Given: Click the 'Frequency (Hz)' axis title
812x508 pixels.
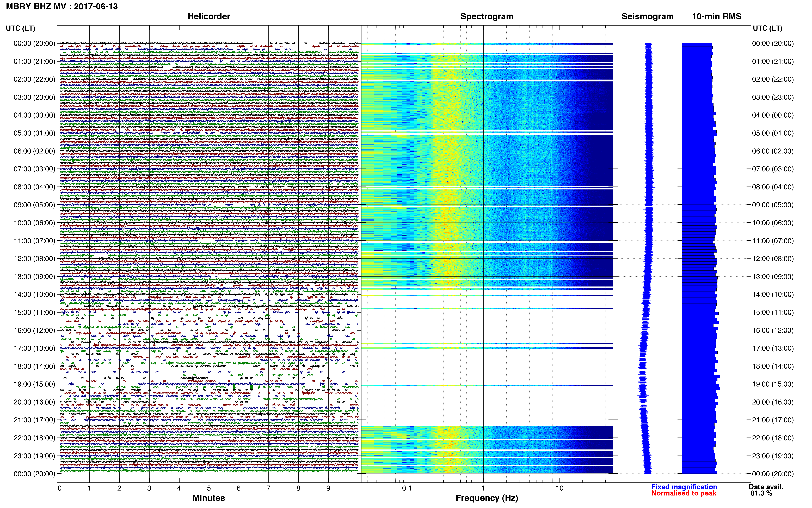Looking at the screenshot, I should [487, 498].
